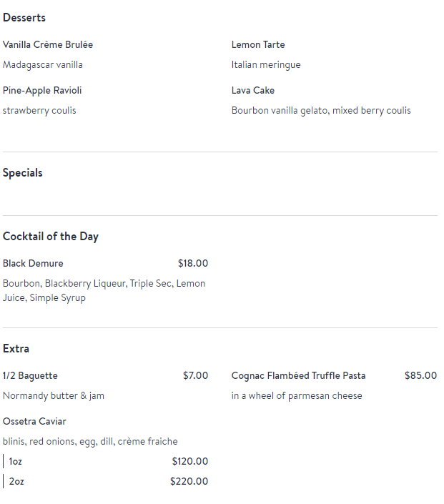Screen dimensions: 444x504
Task: Click the Extra section heading
Action: coord(16,349)
